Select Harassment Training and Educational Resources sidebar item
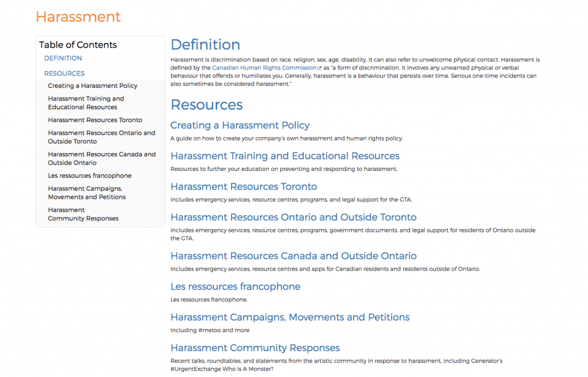This screenshot has width=588, height=377. click(x=86, y=103)
